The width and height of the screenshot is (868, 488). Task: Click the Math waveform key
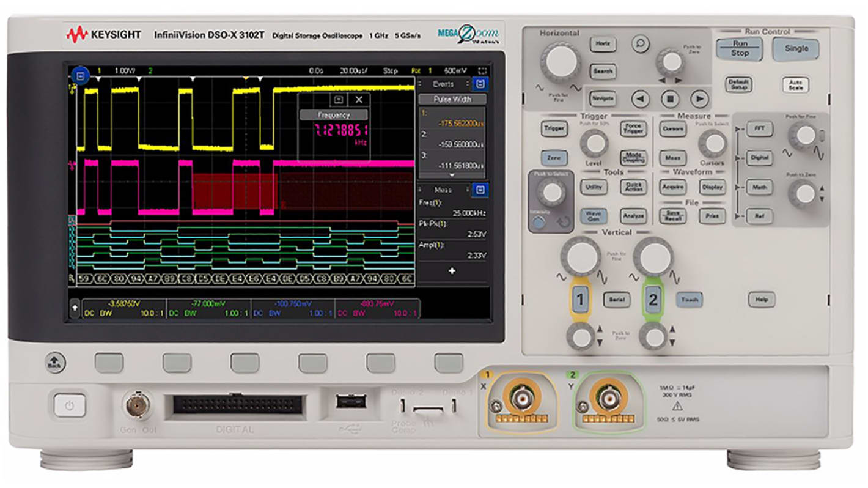(x=760, y=187)
